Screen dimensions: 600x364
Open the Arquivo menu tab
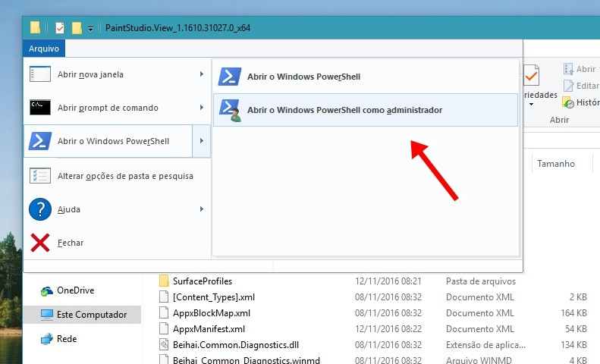click(44, 49)
